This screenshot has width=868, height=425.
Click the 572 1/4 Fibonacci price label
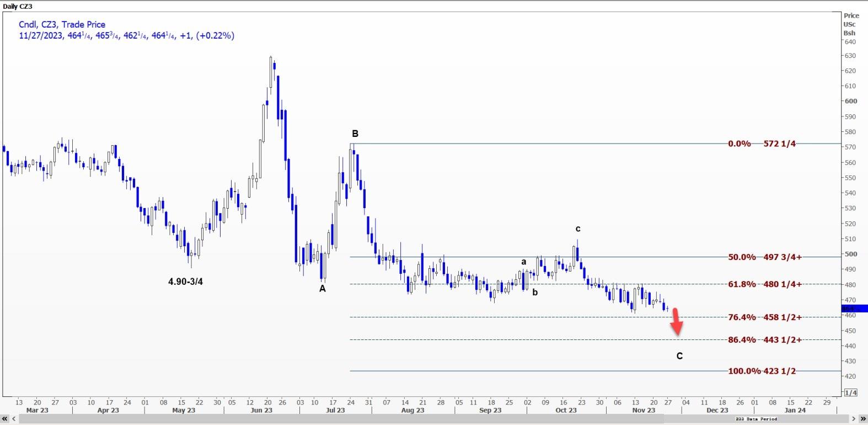click(780, 144)
